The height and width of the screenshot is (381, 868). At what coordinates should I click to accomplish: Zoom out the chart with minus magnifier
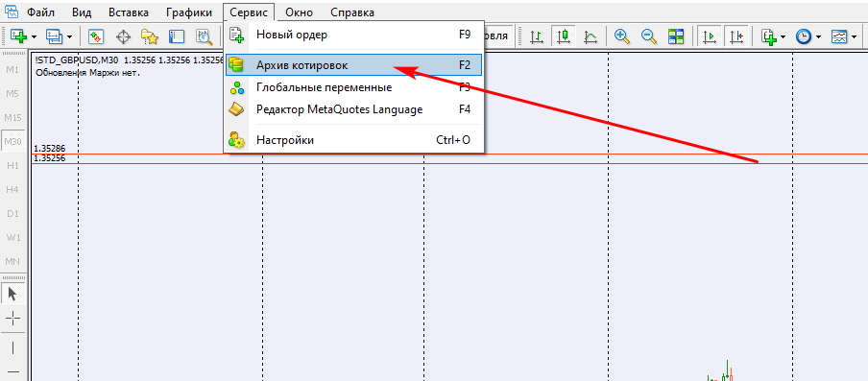coord(649,36)
